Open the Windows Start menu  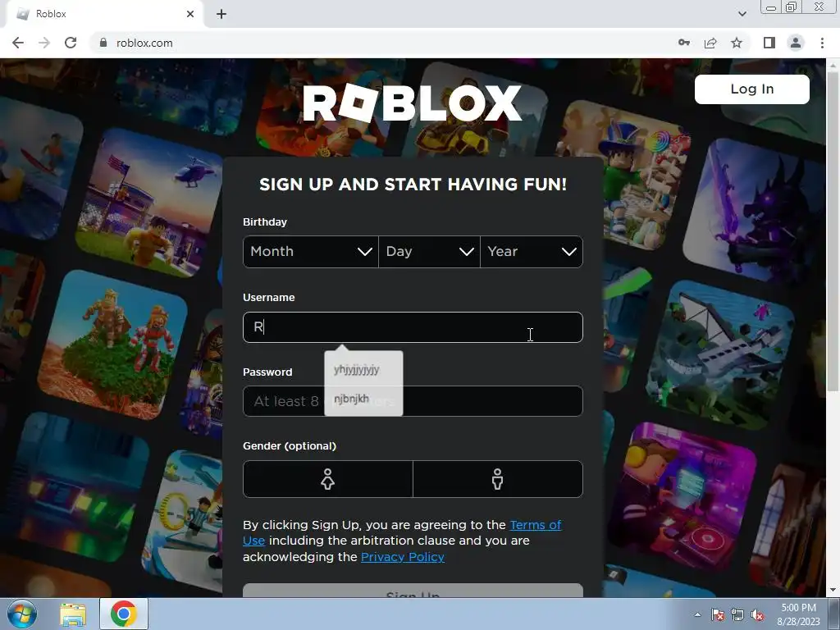coord(21,614)
